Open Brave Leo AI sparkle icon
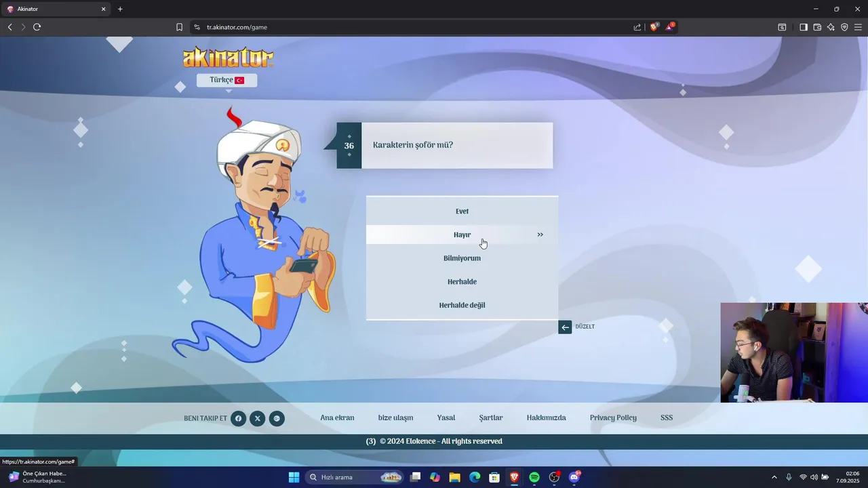 click(x=831, y=27)
